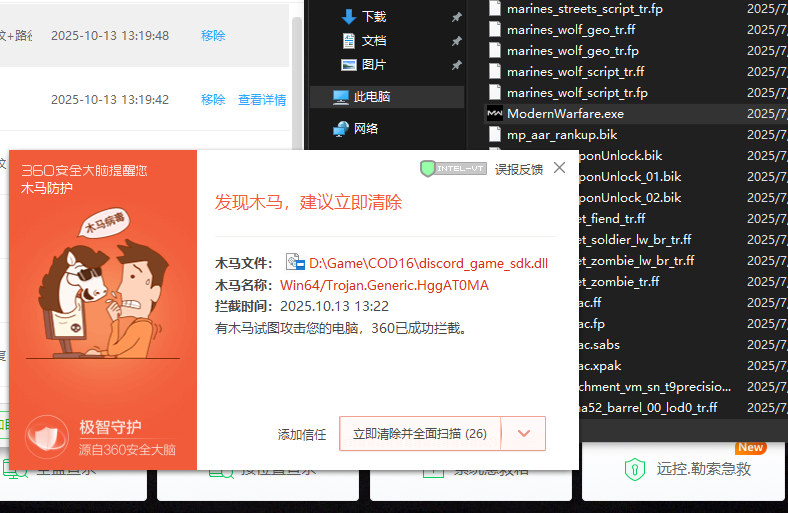The height and width of the screenshot is (513, 788).
Task: Open dropdown arrow beside 立即清除并全面扫描
Action: tap(524, 433)
